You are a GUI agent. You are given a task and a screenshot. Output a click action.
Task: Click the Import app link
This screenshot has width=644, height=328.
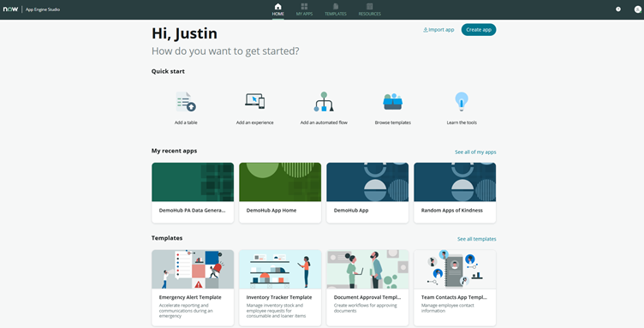[438, 30]
